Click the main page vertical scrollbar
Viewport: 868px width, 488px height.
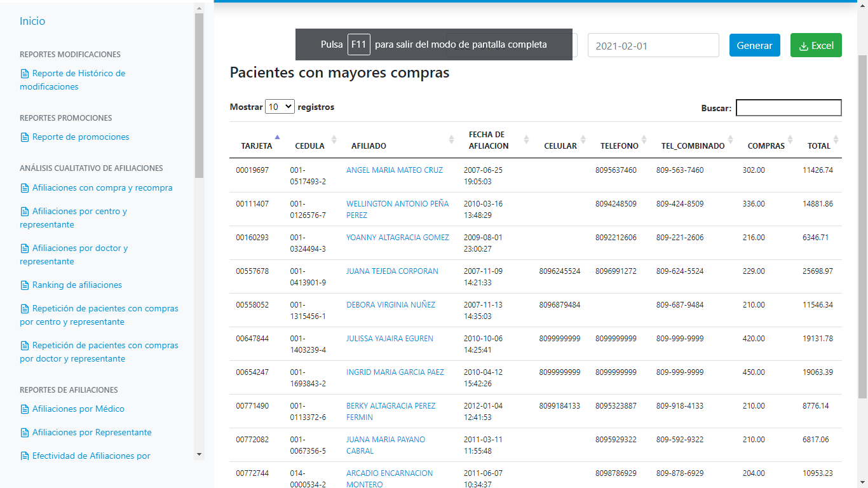862,226
